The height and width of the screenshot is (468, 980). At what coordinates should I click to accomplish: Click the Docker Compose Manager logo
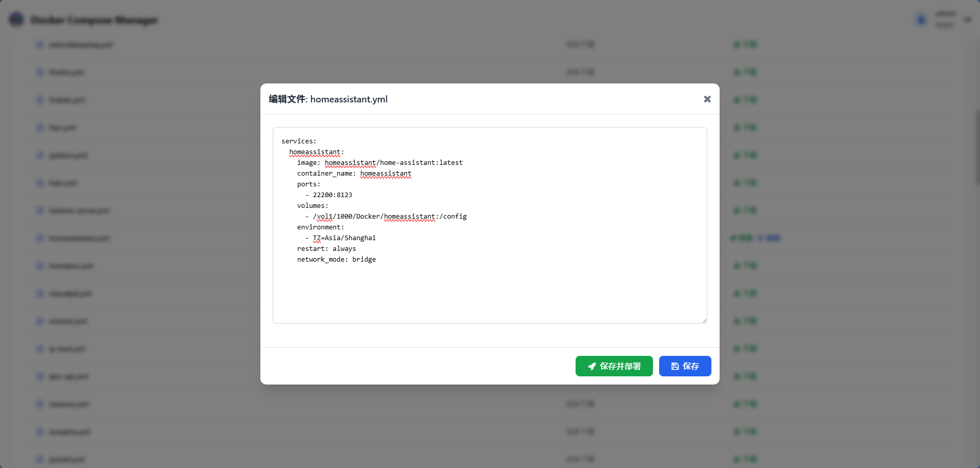(x=16, y=19)
